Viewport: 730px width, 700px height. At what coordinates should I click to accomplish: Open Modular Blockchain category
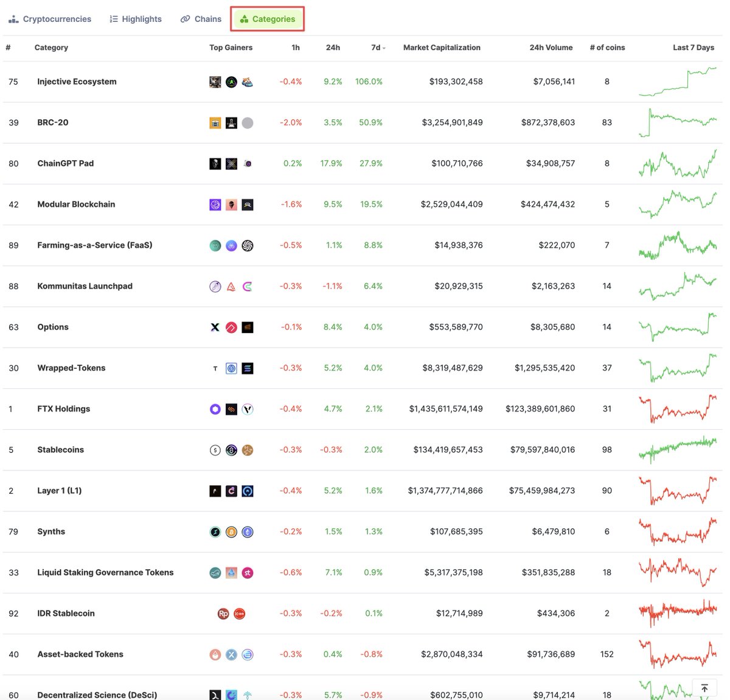76,205
